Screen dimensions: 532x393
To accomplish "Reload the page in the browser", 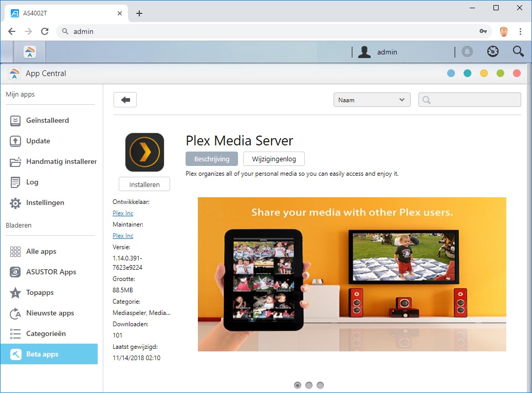I will pyautogui.click(x=45, y=31).
